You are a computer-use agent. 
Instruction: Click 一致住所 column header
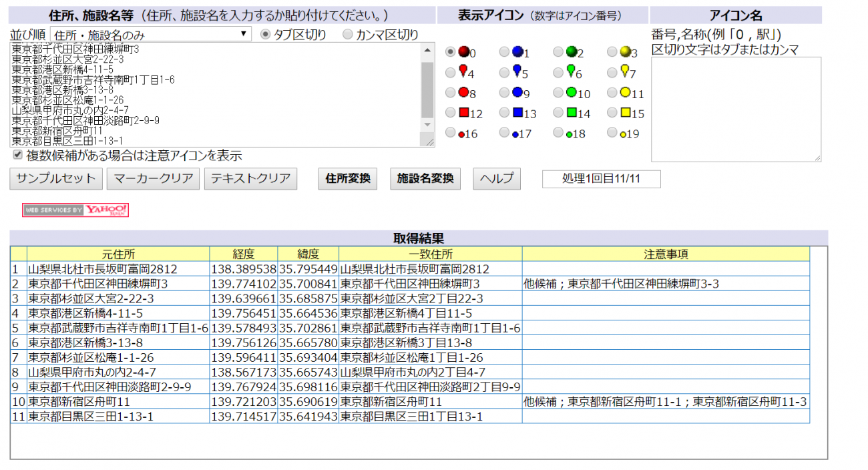point(431,254)
